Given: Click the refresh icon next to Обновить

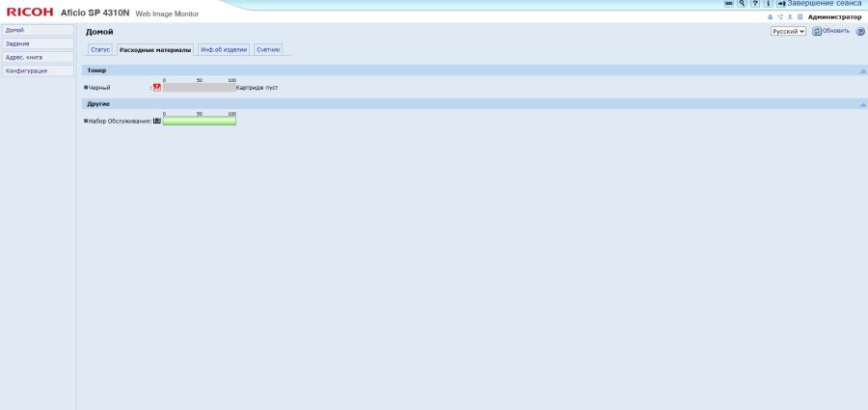Looking at the screenshot, I should pyautogui.click(x=817, y=31).
